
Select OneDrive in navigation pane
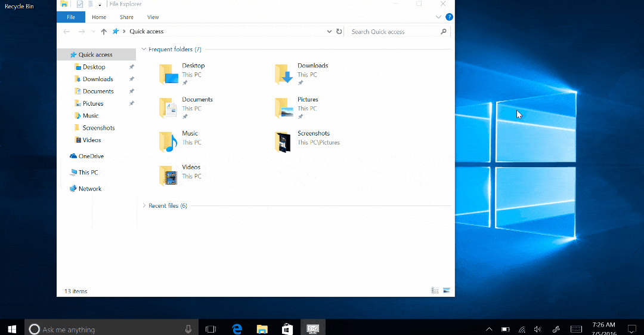coord(91,156)
